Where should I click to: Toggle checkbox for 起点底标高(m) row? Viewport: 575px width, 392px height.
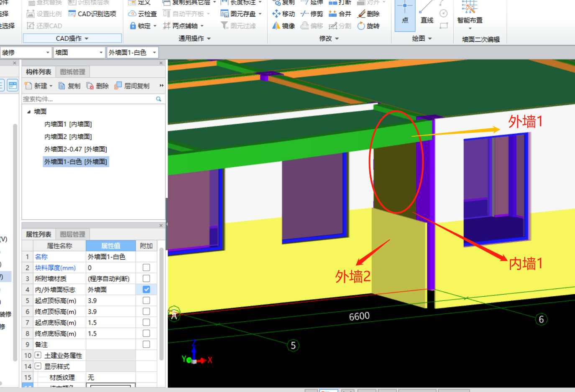146,322
